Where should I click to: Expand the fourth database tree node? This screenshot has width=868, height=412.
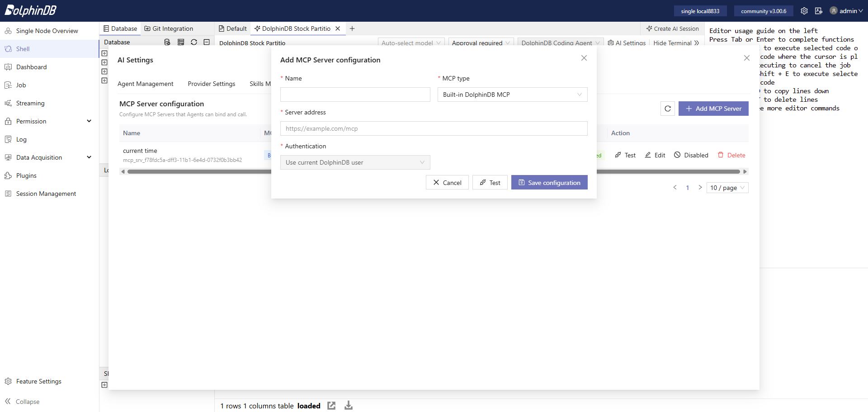pos(104,81)
